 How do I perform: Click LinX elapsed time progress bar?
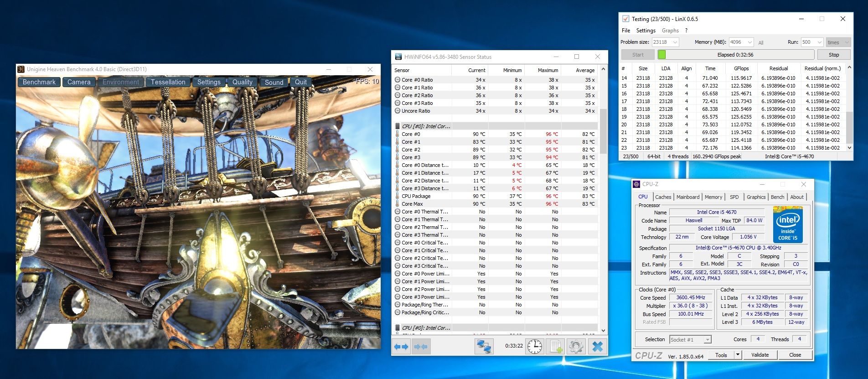[x=735, y=55]
